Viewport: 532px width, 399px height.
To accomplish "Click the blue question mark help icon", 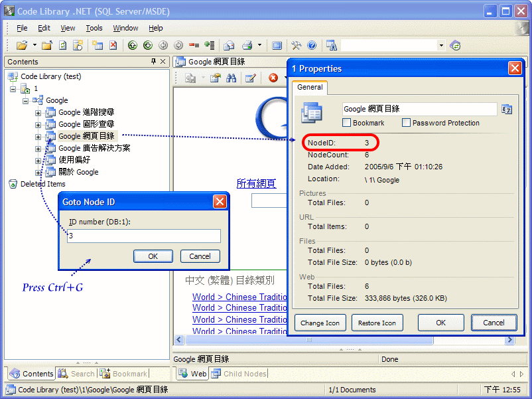I will tap(312, 45).
